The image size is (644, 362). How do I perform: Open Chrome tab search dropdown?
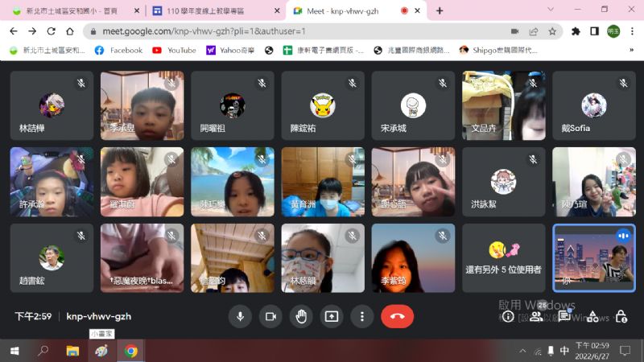point(551,10)
